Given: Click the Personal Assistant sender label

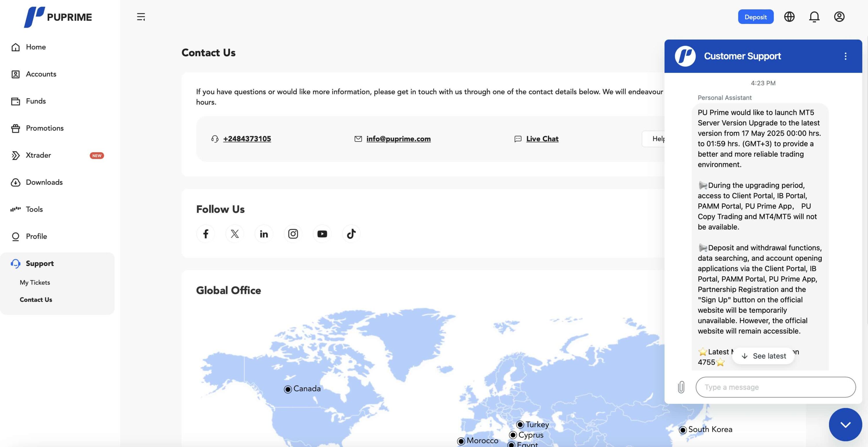Looking at the screenshot, I should (724, 98).
